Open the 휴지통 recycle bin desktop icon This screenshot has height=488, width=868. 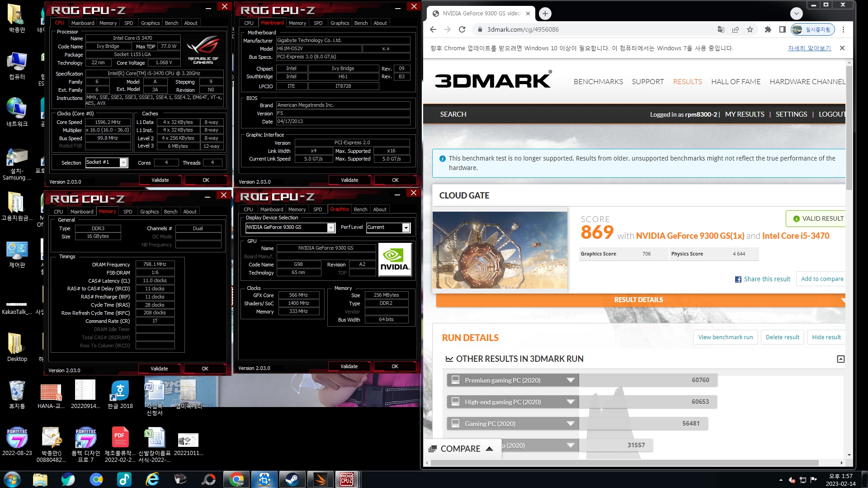(x=17, y=394)
